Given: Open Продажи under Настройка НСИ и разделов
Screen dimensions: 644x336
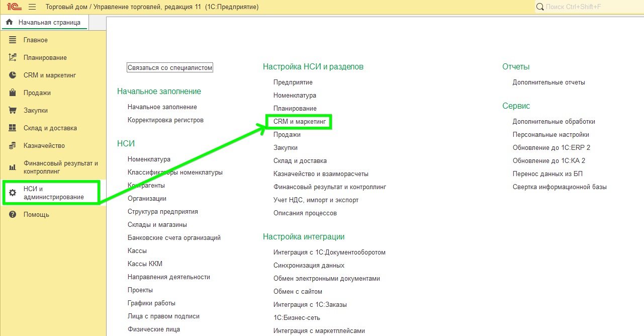Looking at the screenshot, I should (287, 135).
